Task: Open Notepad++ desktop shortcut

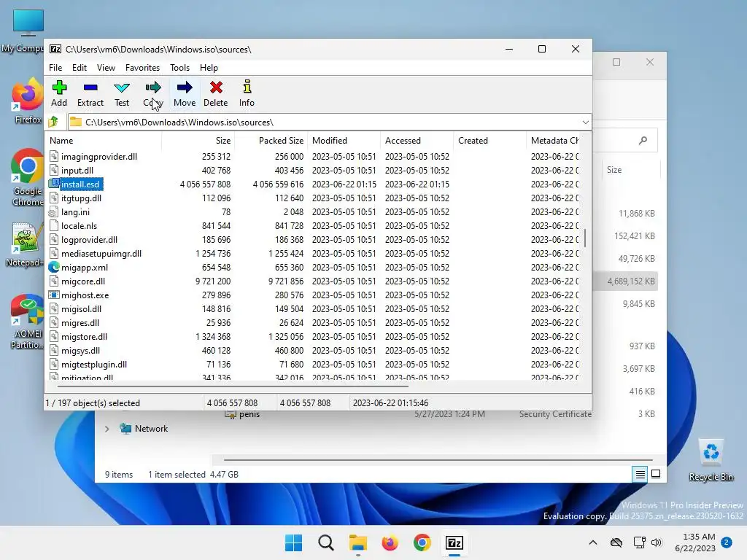Action: (x=25, y=244)
